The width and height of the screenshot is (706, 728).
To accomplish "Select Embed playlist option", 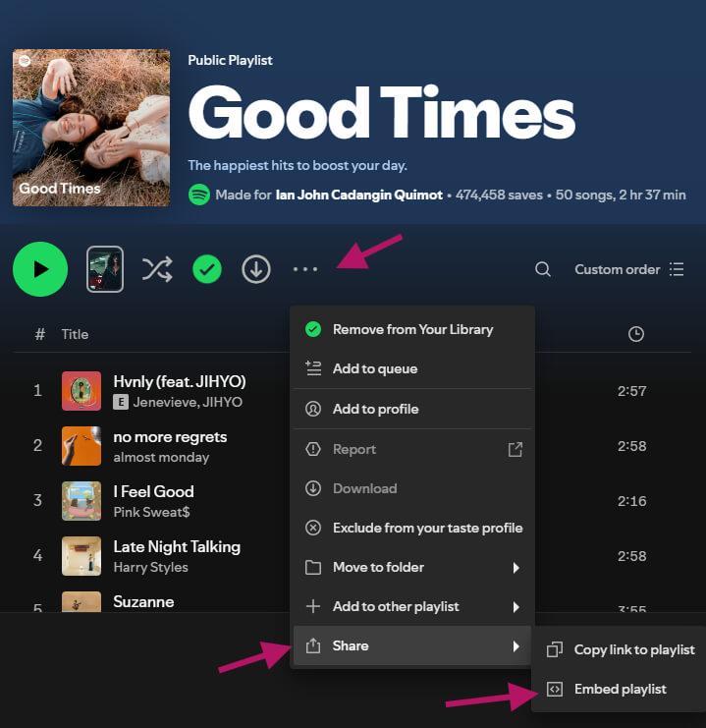I will coord(621,689).
